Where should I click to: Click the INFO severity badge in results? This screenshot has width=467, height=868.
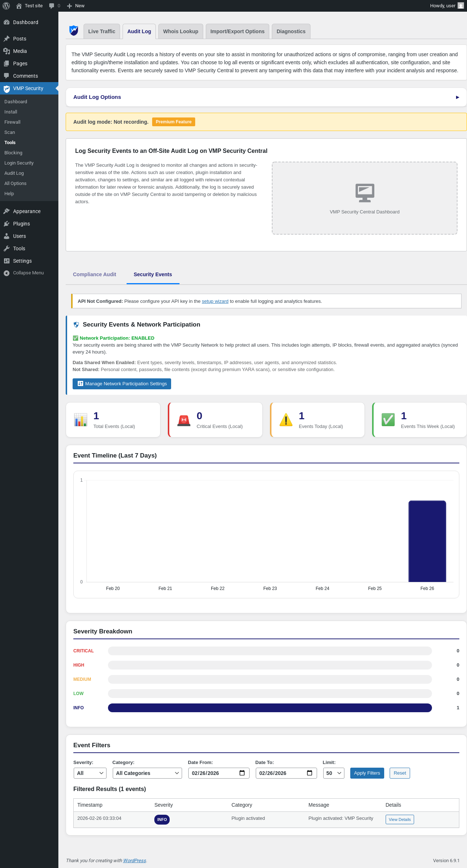click(162, 819)
